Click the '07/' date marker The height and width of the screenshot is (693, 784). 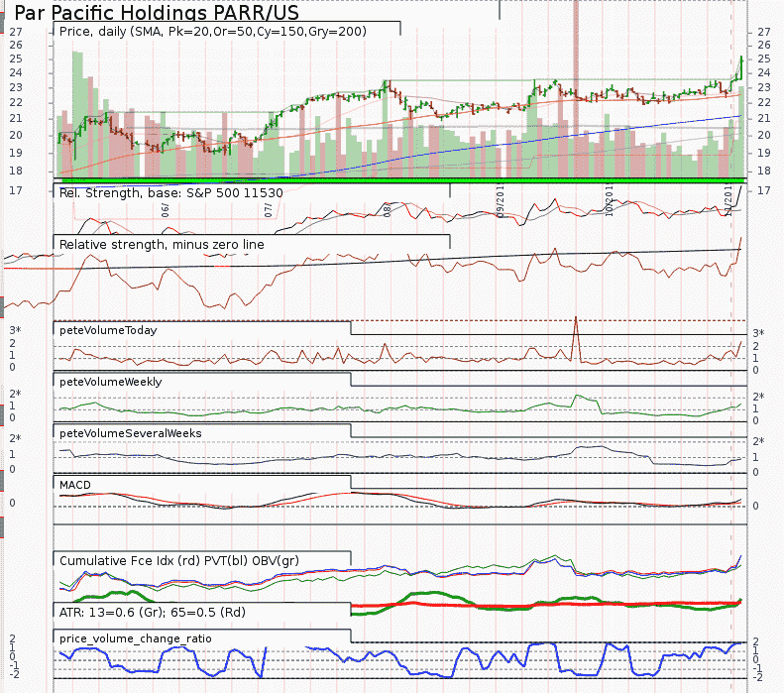(x=268, y=210)
